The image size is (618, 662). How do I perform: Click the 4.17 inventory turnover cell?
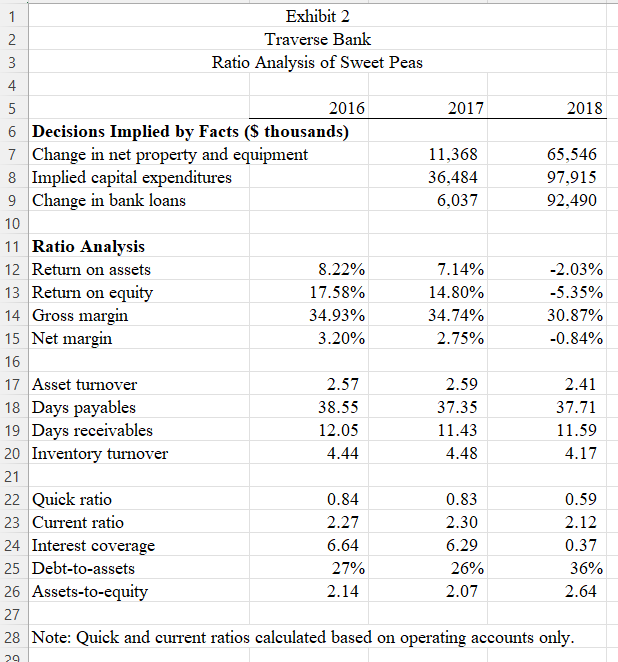coord(547,453)
